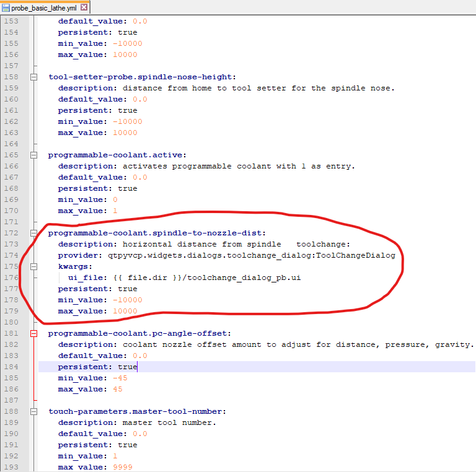Collapse the kwargs block at line 175

coord(33,266)
